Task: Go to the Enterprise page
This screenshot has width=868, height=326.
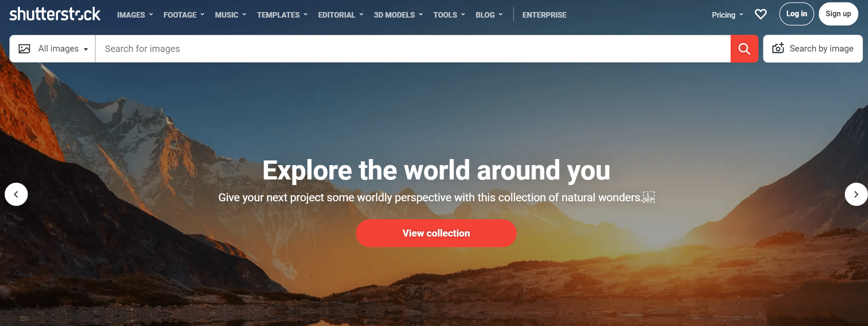Action: pyautogui.click(x=544, y=15)
